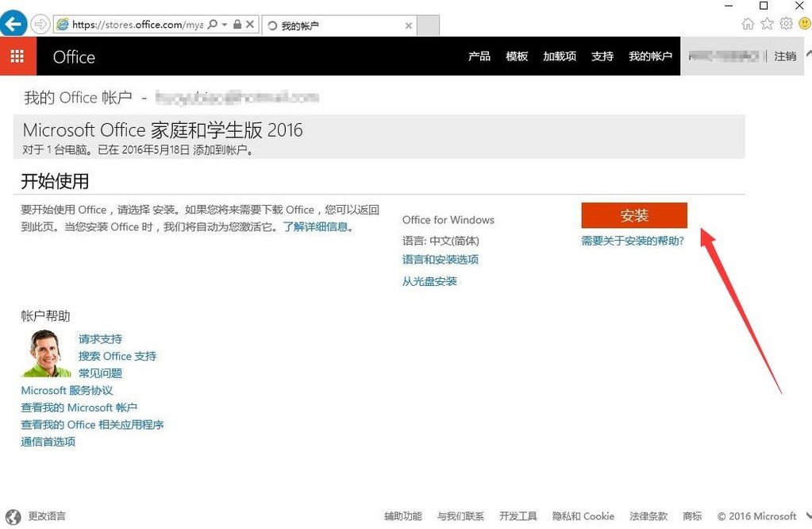The image size is (812, 529).
Task: Open the browser home icon
Action: (x=747, y=24)
